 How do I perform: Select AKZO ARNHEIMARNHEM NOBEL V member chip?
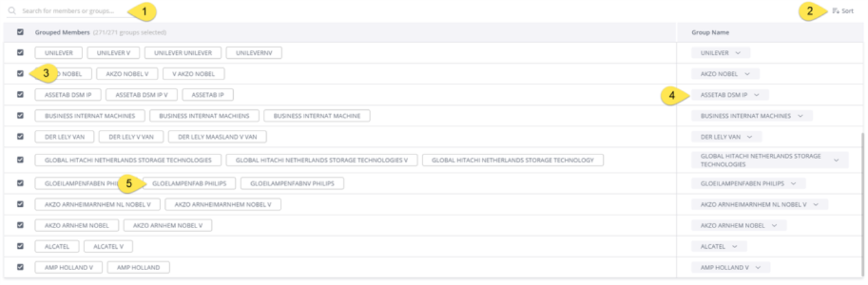tap(223, 204)
